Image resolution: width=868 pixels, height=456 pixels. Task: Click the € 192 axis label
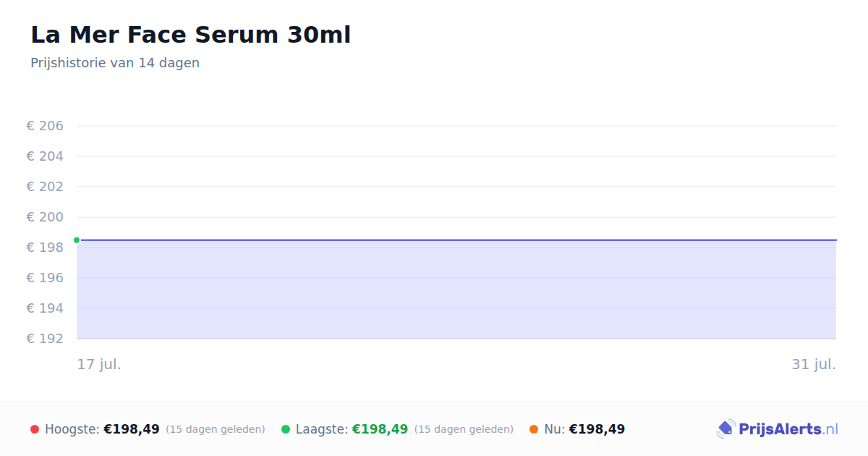[45, 339]
